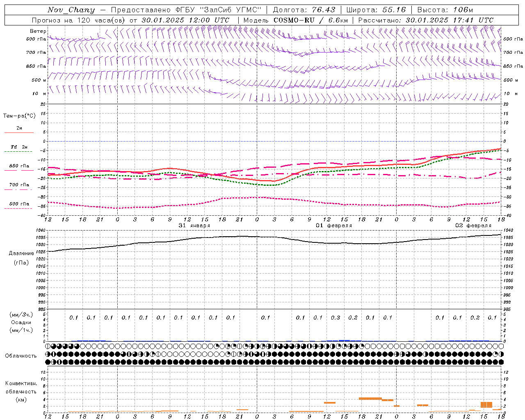Image resolution: width=525 pixels, height=420 pixels.
Task: Click the 'Высота: 106м' header value
Action: (x=445, y=10)
